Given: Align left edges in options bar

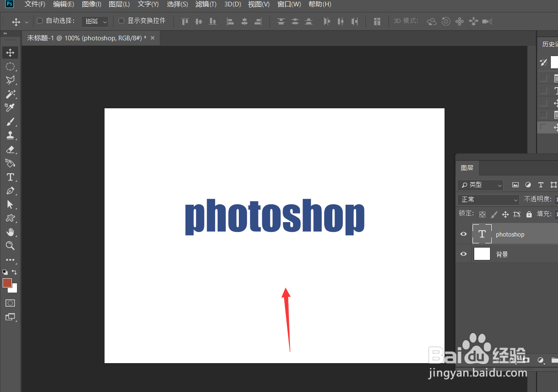Looking at the screenshot, I should (230, 21).
